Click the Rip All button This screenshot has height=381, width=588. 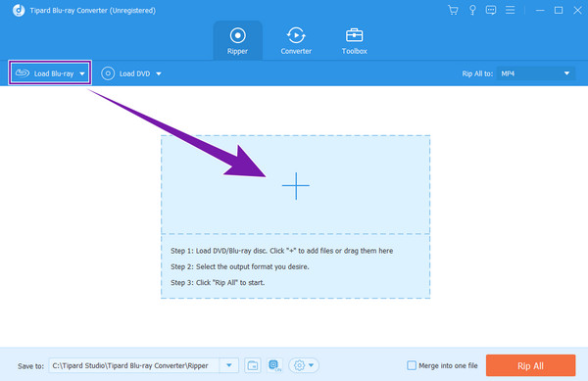pyautogui.click(x=530, y=365)
